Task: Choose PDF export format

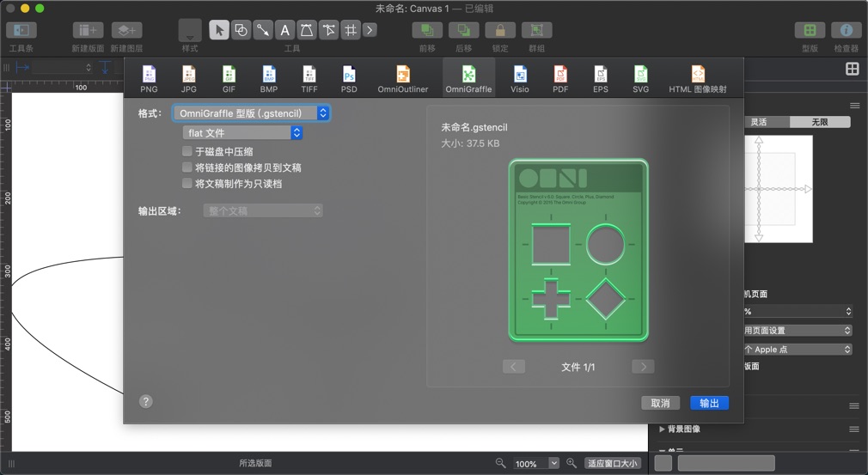Action: pyautogui.click(x=560, y=79)
